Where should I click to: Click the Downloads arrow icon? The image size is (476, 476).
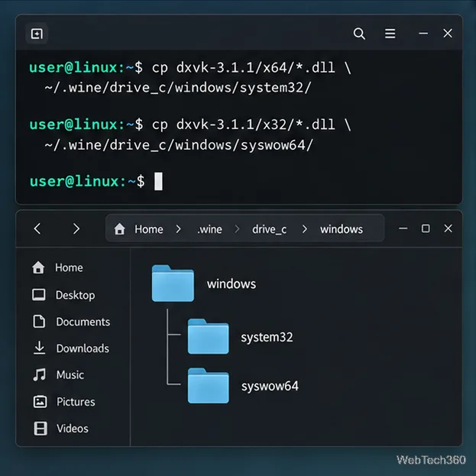click(39, 348)
